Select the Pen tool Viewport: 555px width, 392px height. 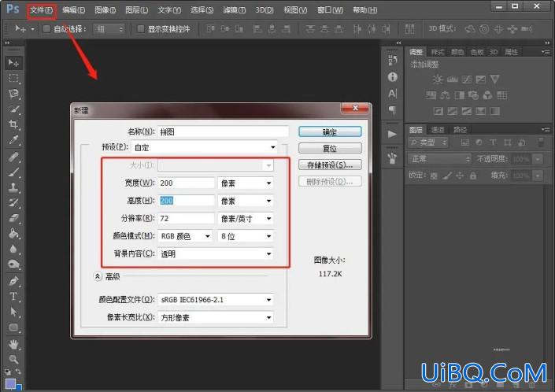pyautogui.click(x=13, y=281)
